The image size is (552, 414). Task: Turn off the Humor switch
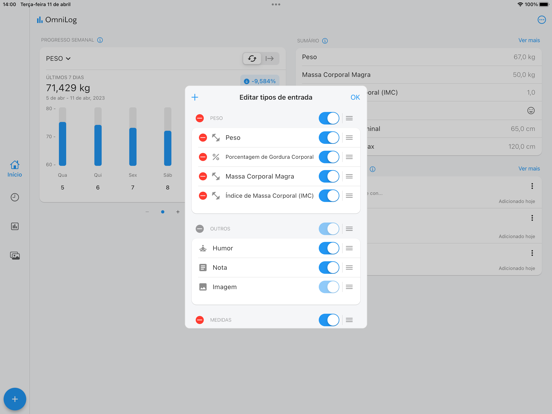(329, 248)
